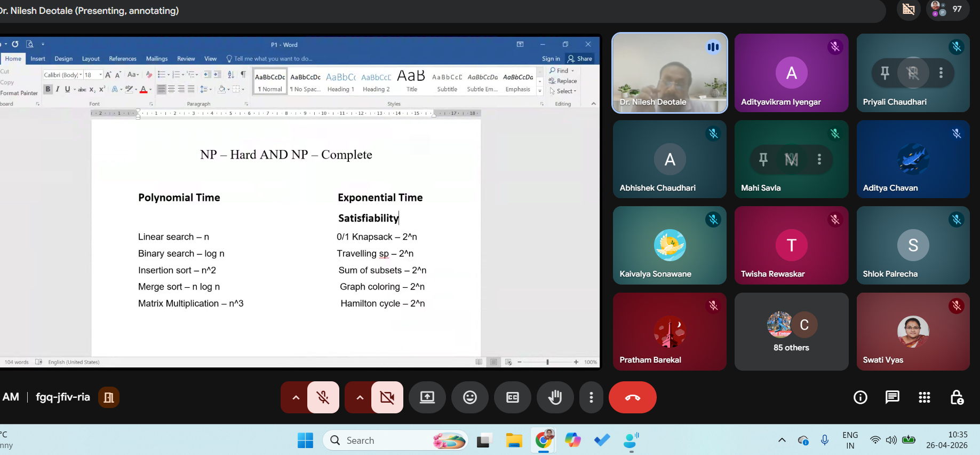Open File Explorer from the taskbar

[x=514, y=441]
